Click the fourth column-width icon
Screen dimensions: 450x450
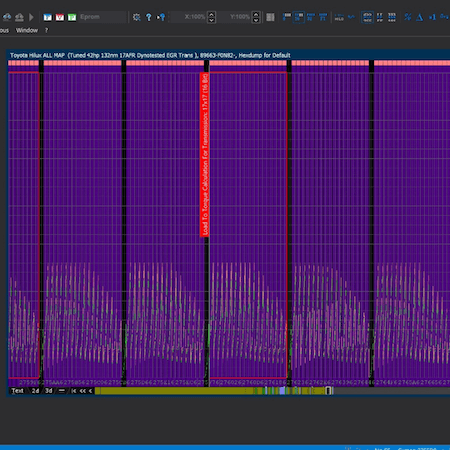(x=323, y=17)
